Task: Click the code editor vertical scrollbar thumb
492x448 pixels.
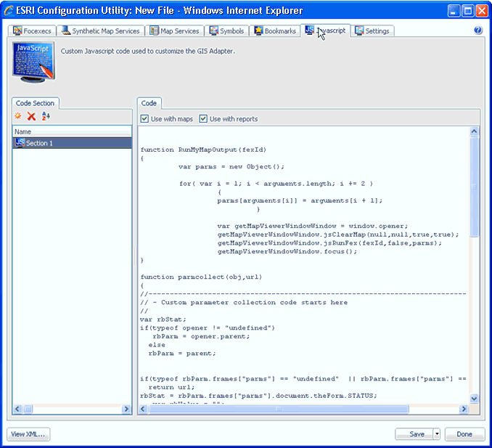Action: coord(474,187)
